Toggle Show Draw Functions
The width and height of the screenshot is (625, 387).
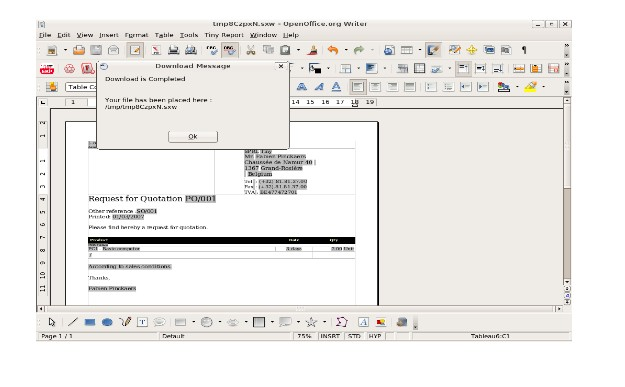tap(433, 50)
